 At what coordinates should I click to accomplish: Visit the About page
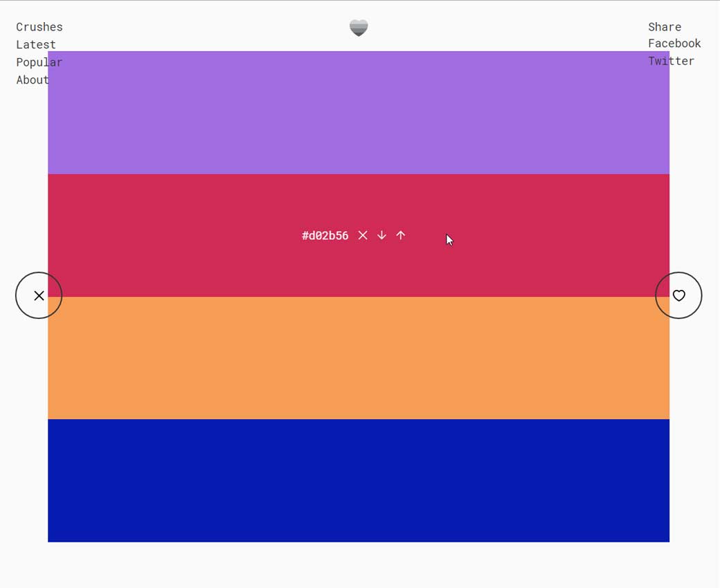point(32,80)
